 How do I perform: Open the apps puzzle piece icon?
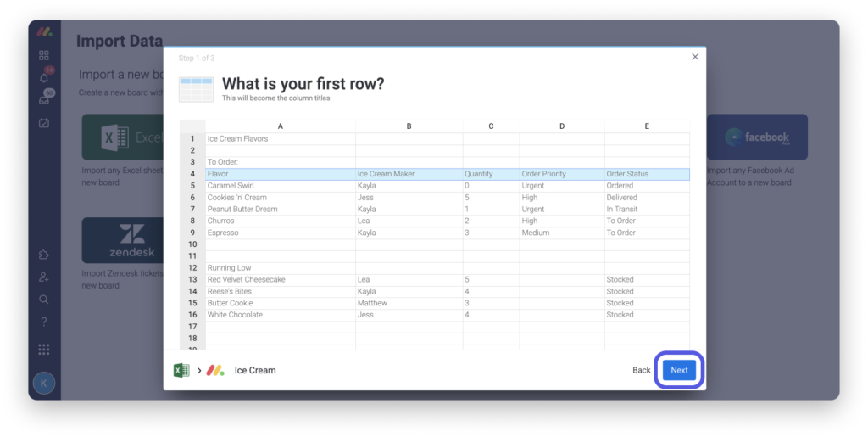click(44, 255)
